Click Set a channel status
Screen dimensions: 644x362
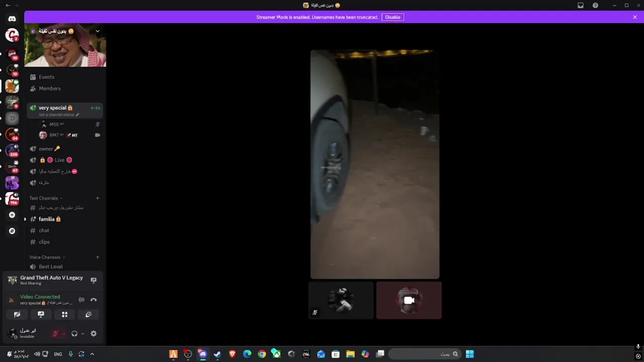59,115
